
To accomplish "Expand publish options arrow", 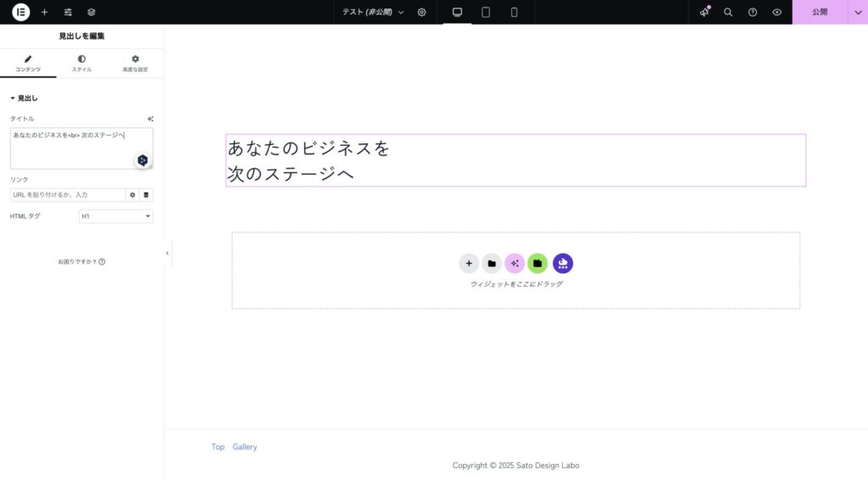I will (858, 12).
